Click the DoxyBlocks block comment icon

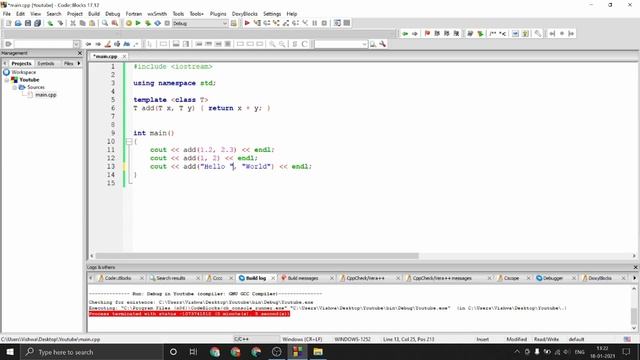[493, 33]
